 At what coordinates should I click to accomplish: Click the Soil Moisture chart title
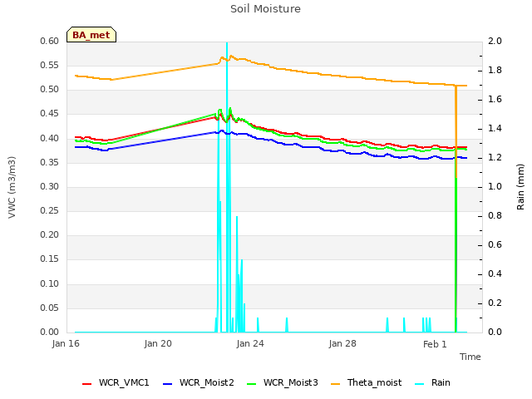[265, 9]
